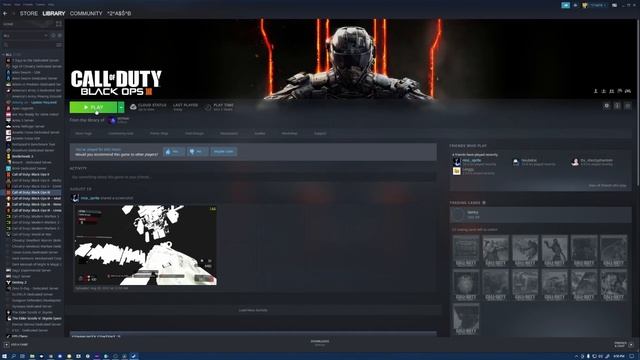The width and height of the screenshot is (640, 360).
Task: Switch to collections grid view icon
Action: click(x=59, y=24)
